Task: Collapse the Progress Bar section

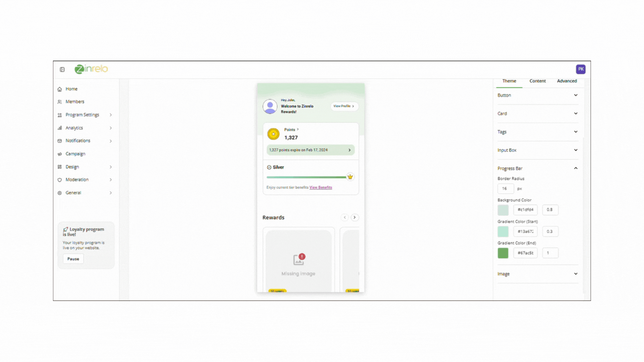Action: pyautogui.click(x=576, y=168)
